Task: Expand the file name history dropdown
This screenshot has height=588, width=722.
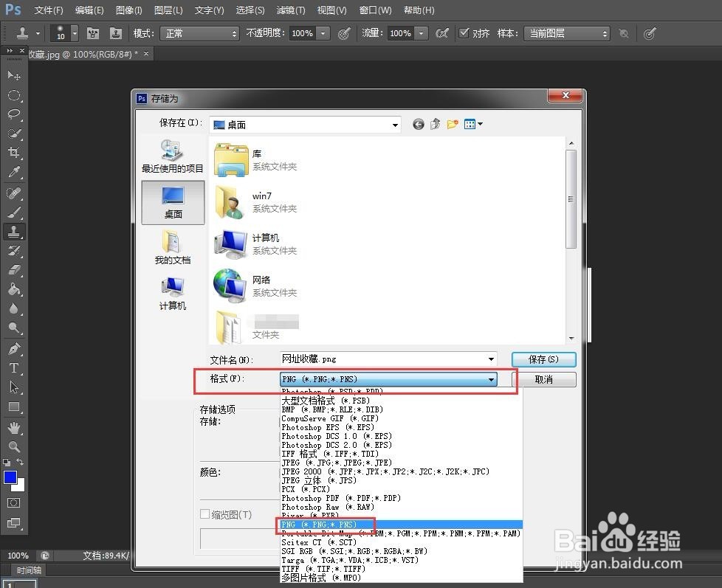Action: tap(491, 359)
